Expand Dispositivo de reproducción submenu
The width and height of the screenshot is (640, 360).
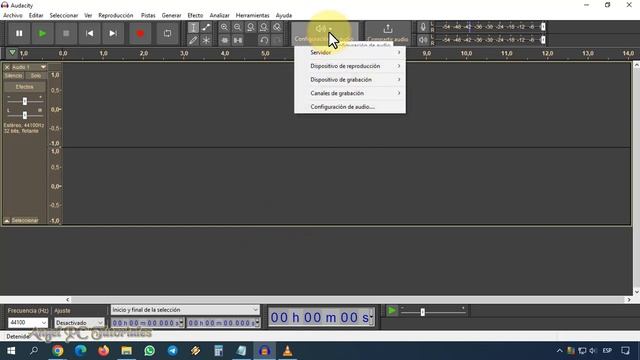click(x=350, y=66)
